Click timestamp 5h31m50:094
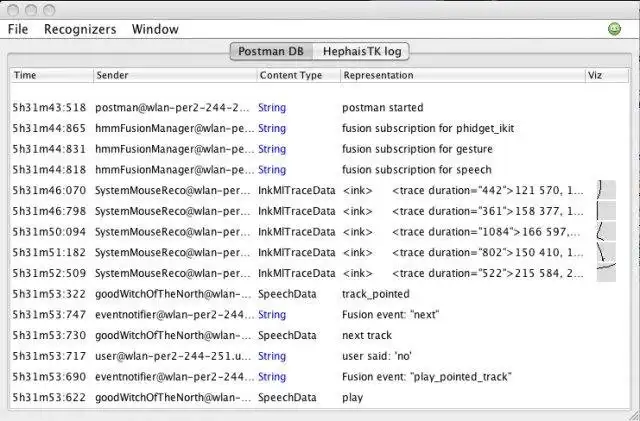 (49, 232)
